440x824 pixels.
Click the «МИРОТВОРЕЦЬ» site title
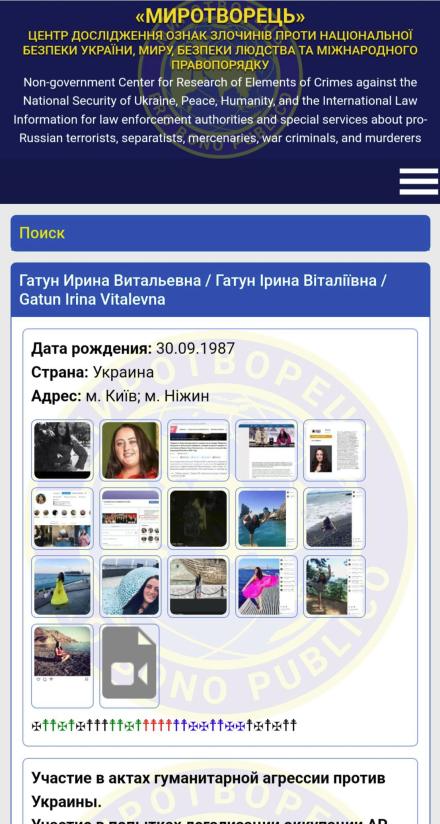click(x=220, y=17)
